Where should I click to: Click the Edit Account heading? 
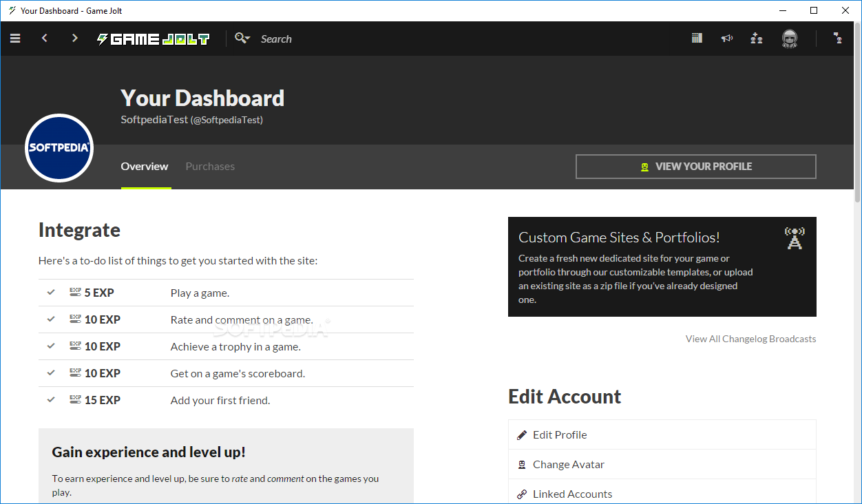pyautogui.click(x=565, y=397)
